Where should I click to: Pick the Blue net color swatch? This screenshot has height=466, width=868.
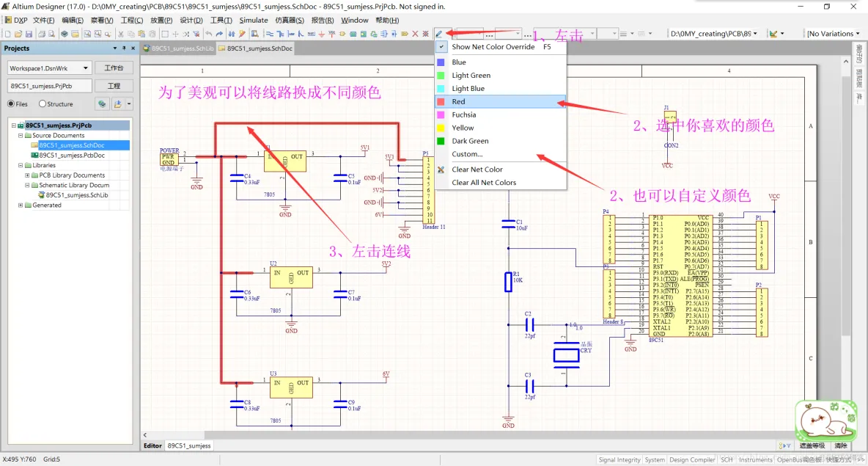[x=441, y=62]
